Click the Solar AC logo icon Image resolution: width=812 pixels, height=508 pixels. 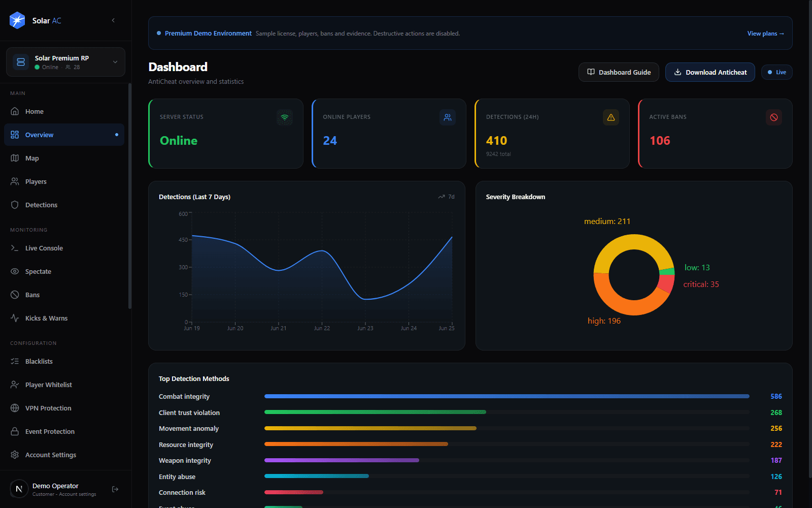[x=17, y=20]
